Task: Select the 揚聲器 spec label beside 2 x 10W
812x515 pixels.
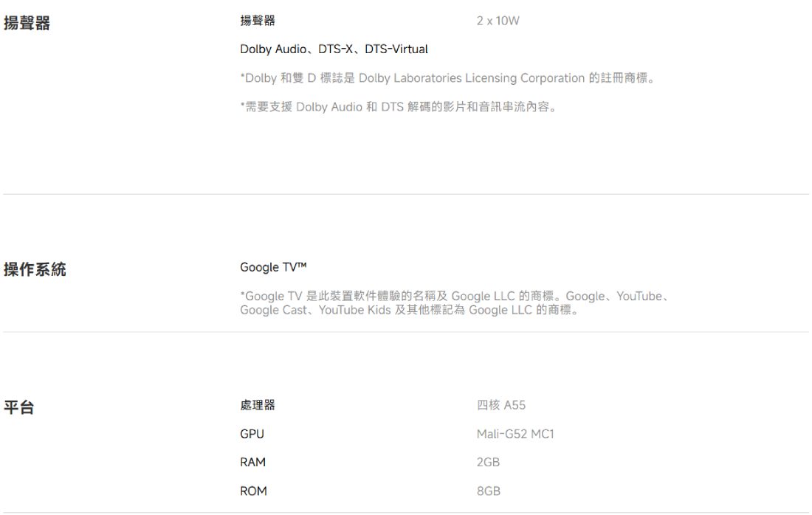Action: pos(258,21)
